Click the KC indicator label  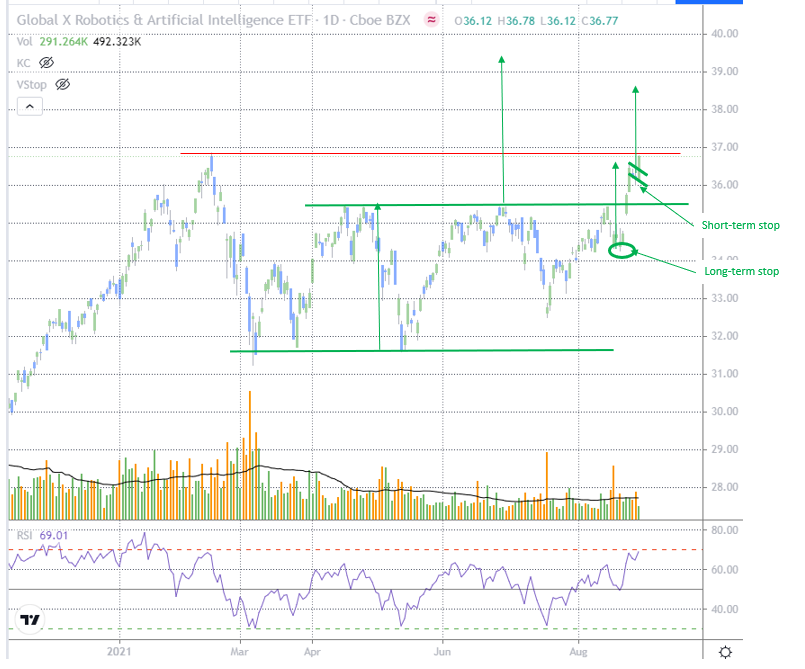point(24,63)
